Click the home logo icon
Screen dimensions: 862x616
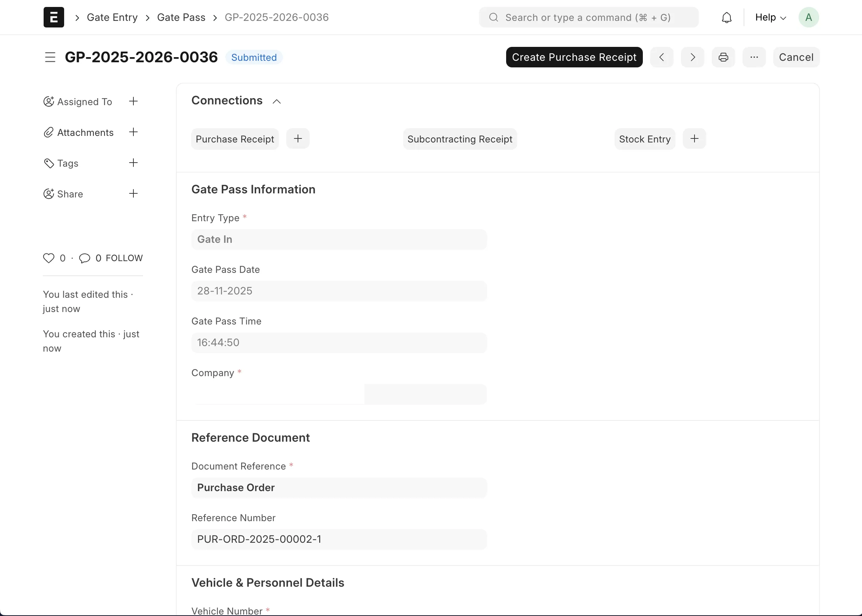pyautogui.click(x=54, y=18)
